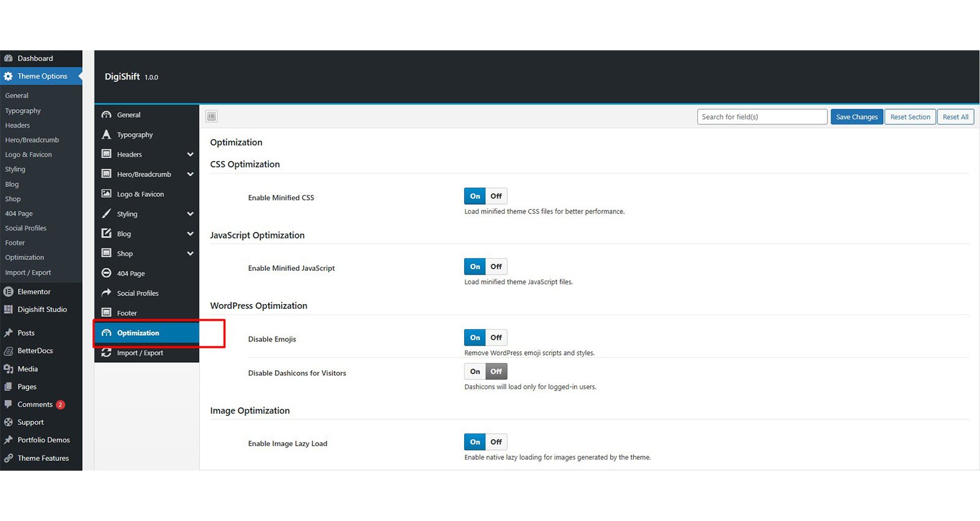This screenshot has height=521, width=980.
Task: Turn off Enable Image Lazy Load
Action: pyautogui.click(x=496, y=442)
